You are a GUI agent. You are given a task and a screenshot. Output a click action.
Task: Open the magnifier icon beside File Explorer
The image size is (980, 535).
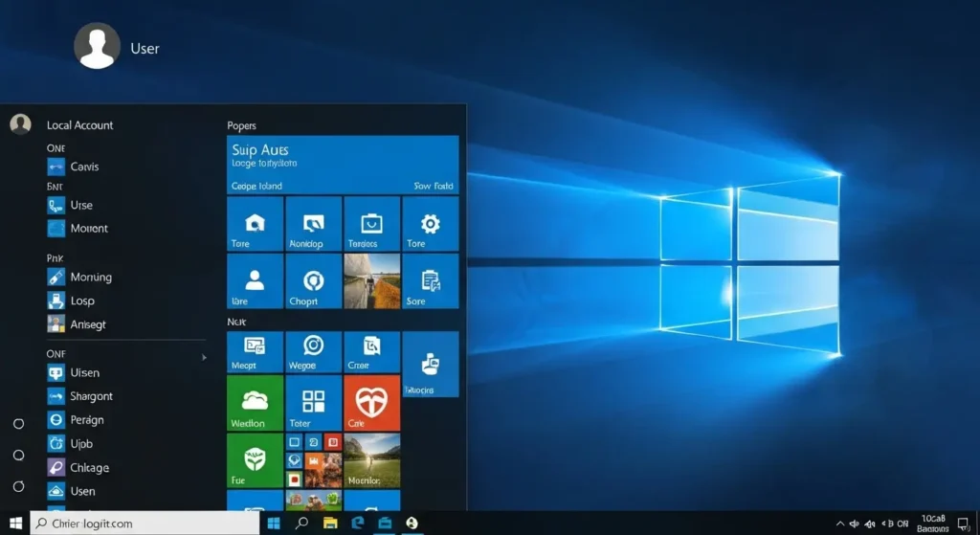(x=301, y=524)
